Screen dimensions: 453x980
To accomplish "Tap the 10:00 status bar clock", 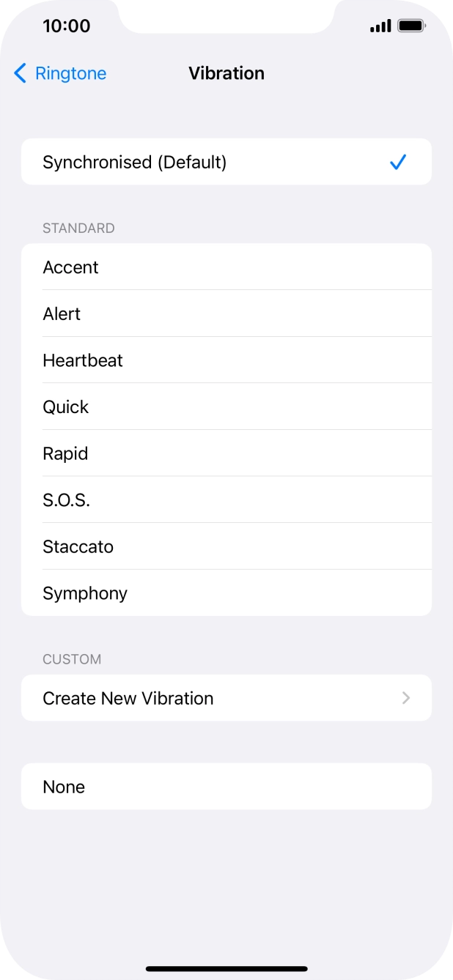I will point(67,26).
